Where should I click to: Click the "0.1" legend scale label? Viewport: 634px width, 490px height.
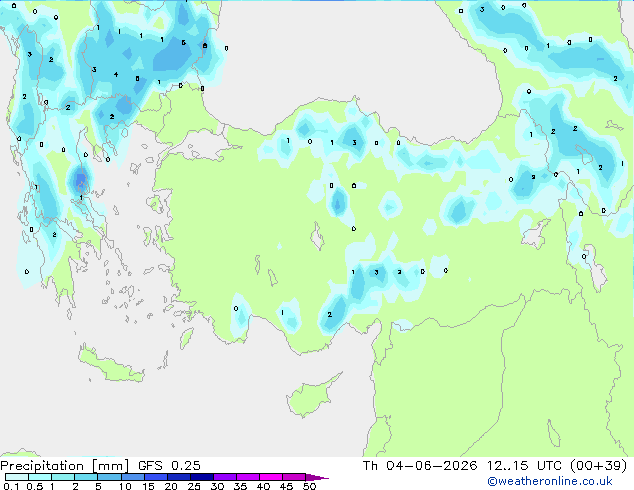point(11,486)
